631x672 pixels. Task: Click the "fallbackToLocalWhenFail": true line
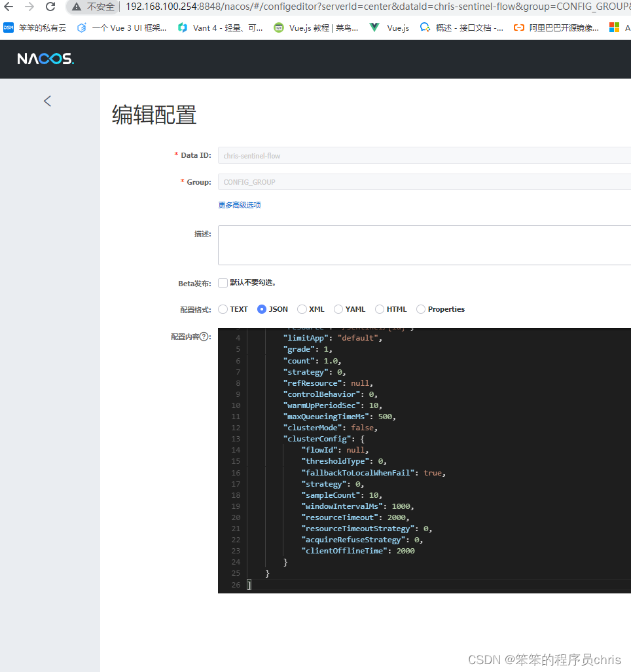point(374,473)
